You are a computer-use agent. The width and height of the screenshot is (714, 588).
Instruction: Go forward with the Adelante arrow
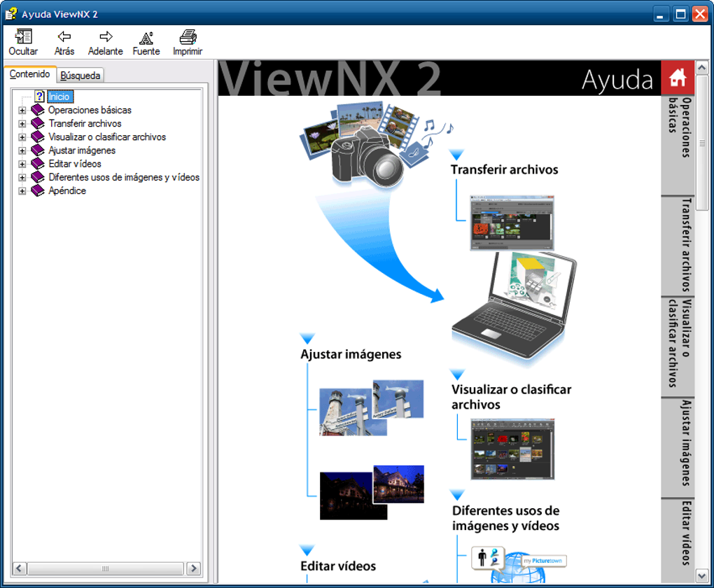click(106, 36)
